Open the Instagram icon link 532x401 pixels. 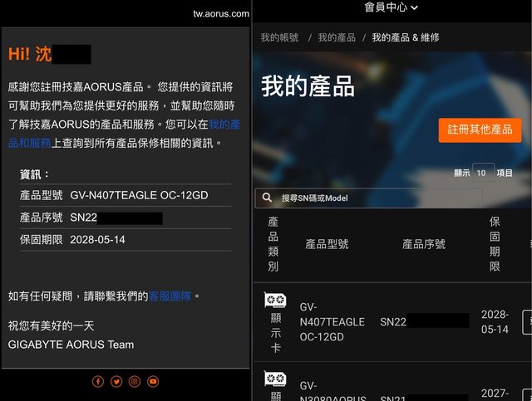(135, 381)
